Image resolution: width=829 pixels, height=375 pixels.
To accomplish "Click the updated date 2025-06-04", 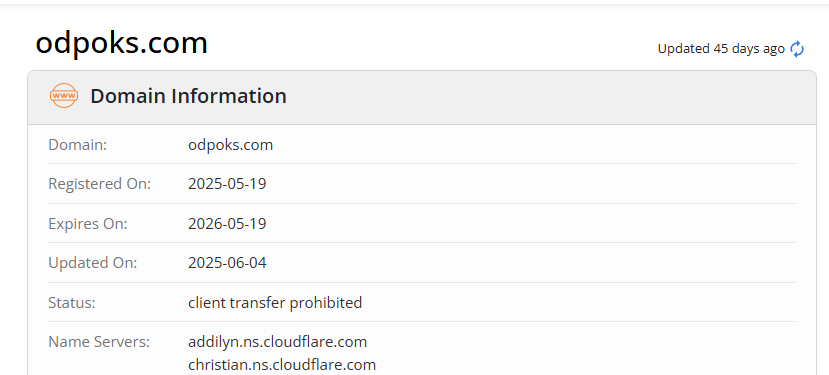I will coord(227,263).
